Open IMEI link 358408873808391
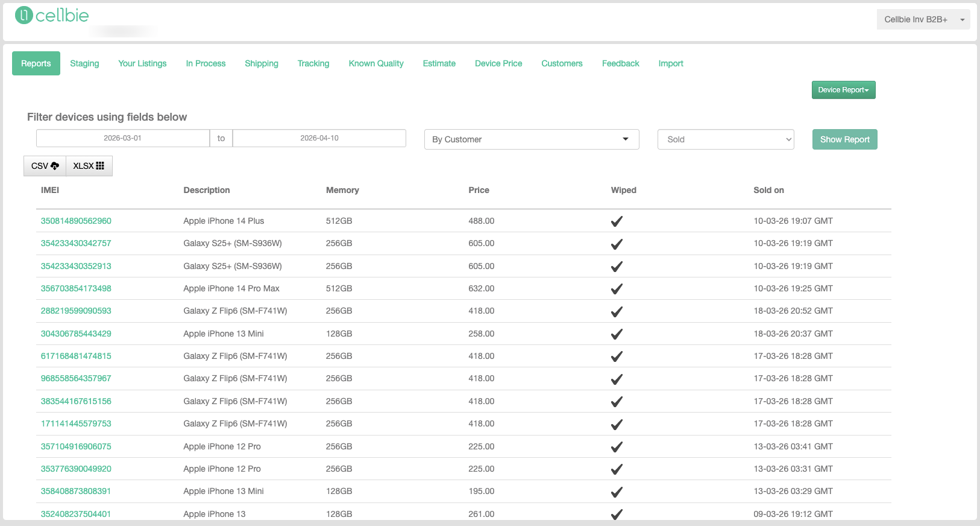980x526 pixels. pos(76,491)
